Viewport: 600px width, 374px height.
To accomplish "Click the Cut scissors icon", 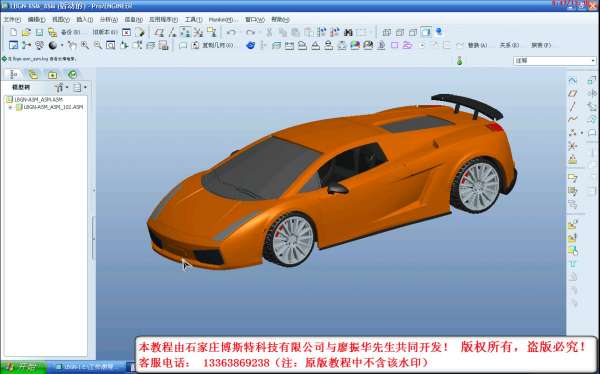I will point(269,32).
